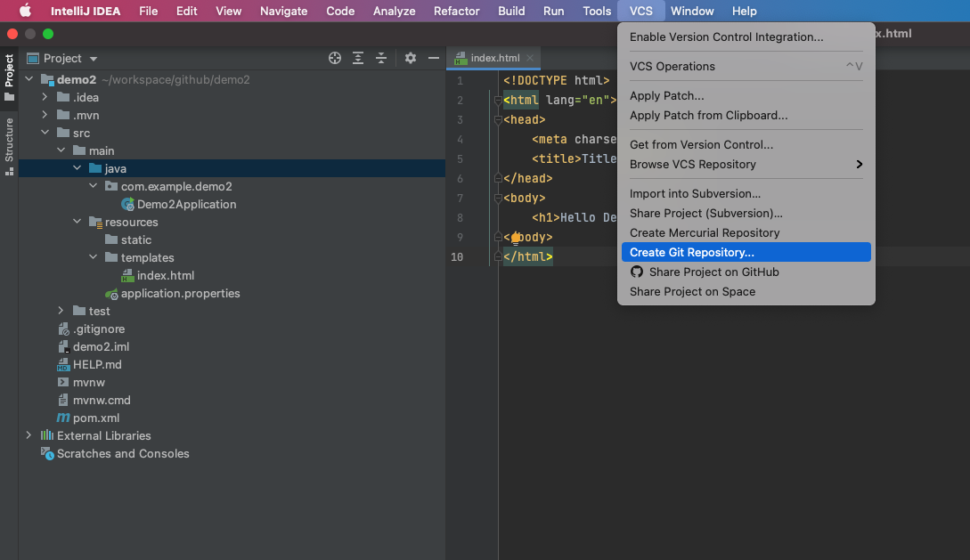Collapse the resources folder arrow
970x560 pixels.
77,222
